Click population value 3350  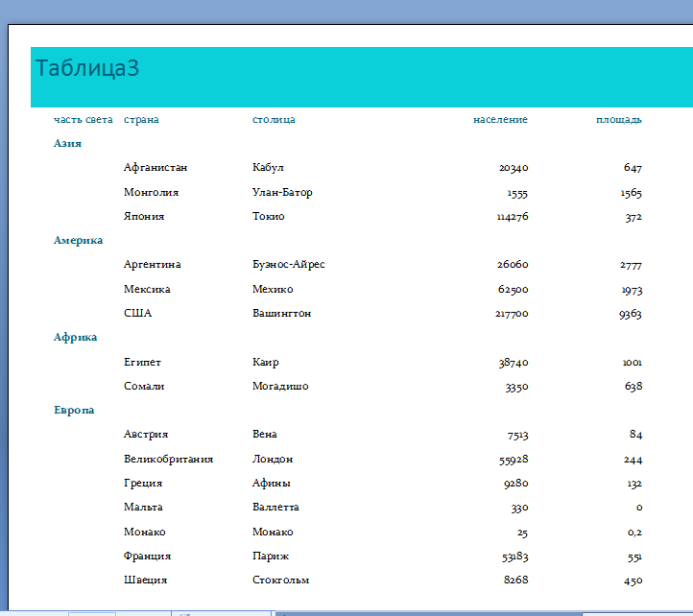tap(516, 387)
